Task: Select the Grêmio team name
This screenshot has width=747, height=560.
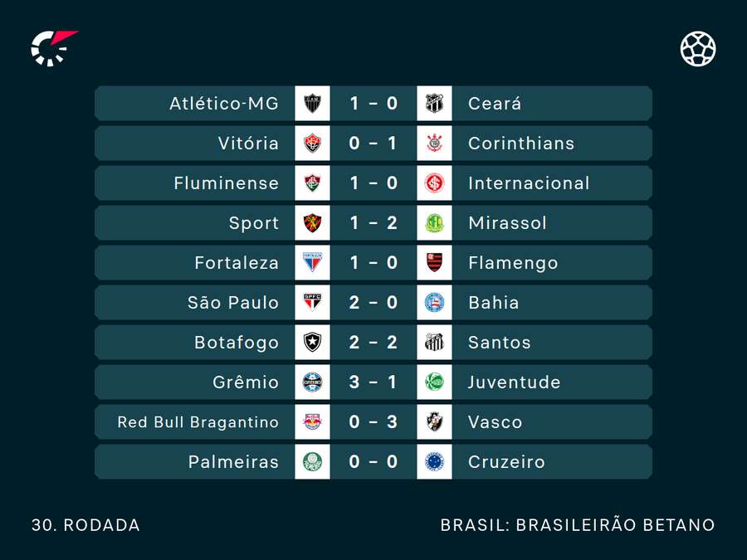Action: coord(246,382)
